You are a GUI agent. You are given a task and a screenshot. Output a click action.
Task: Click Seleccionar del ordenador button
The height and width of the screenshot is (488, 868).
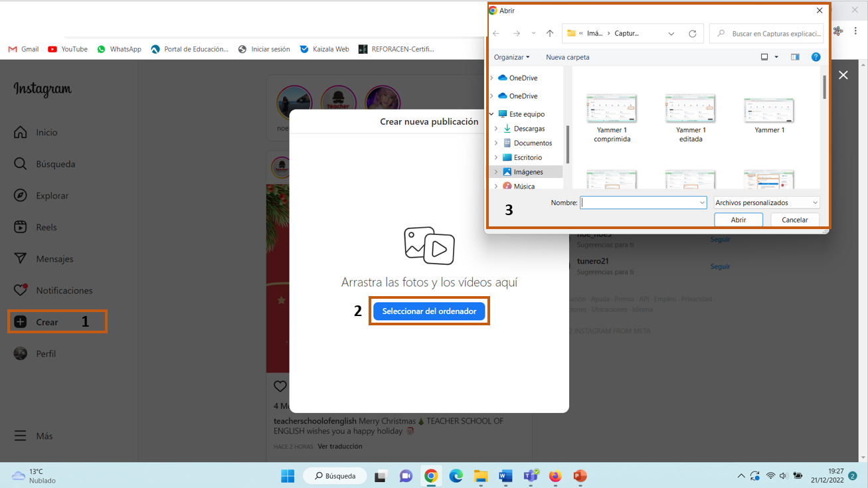point(429,311)
